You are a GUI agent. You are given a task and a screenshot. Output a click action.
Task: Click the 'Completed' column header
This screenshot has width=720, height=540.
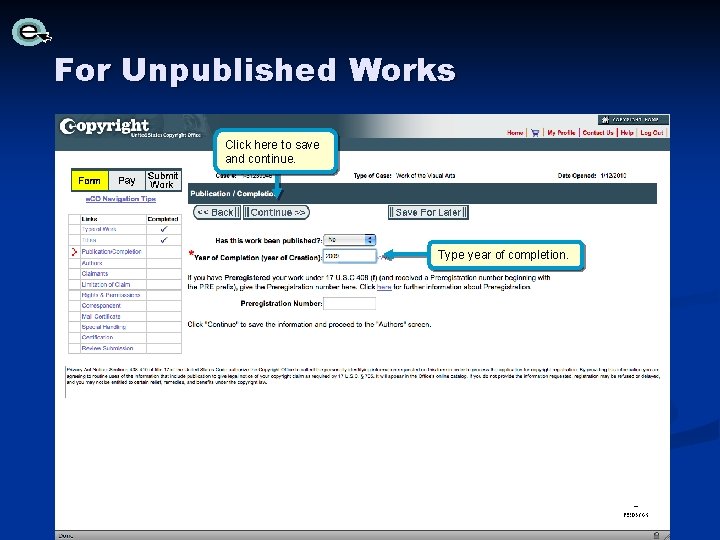(163, 219)
